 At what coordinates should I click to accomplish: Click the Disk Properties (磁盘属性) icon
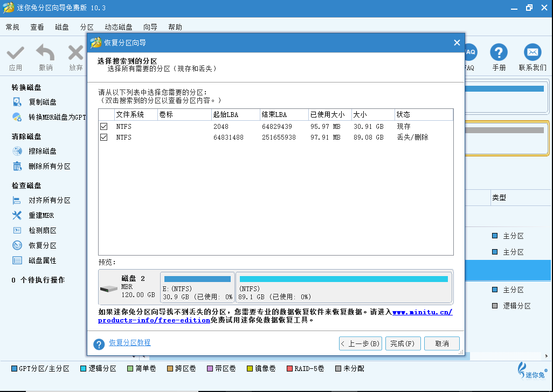point(17,260)
